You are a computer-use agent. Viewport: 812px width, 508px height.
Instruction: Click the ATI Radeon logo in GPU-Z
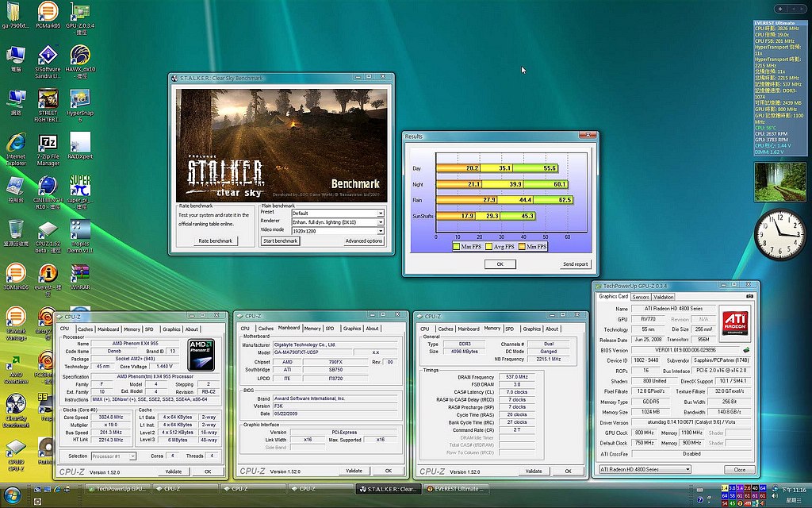tap(735, 322)
